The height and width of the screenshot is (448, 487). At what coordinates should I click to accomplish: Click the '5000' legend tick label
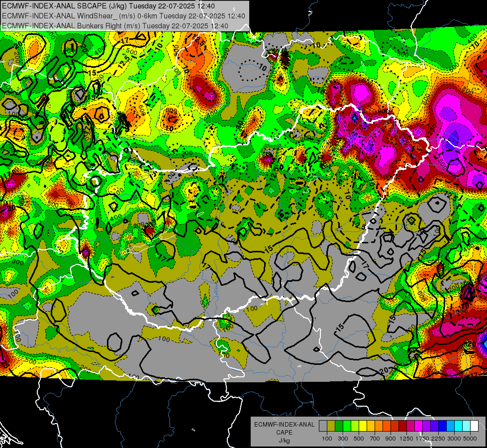pos(470,439)
